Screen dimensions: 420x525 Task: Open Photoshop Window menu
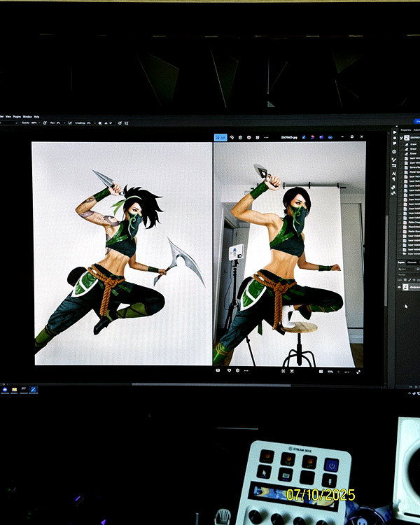[x=27, y=117]
